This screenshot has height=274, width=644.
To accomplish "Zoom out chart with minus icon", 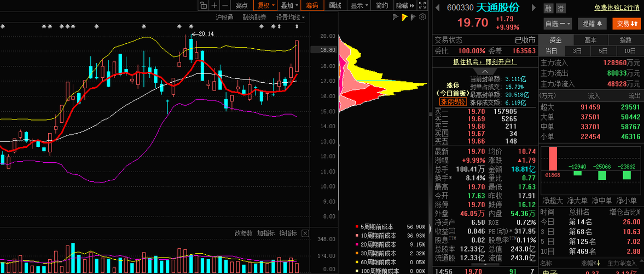I will pyautogui.click(x=225, y=5).
